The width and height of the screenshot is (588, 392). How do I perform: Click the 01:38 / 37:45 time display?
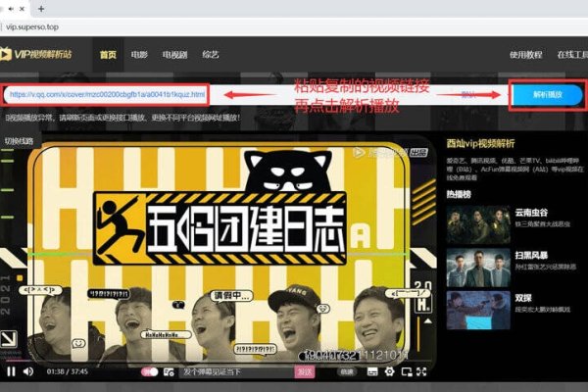point(67,371)
